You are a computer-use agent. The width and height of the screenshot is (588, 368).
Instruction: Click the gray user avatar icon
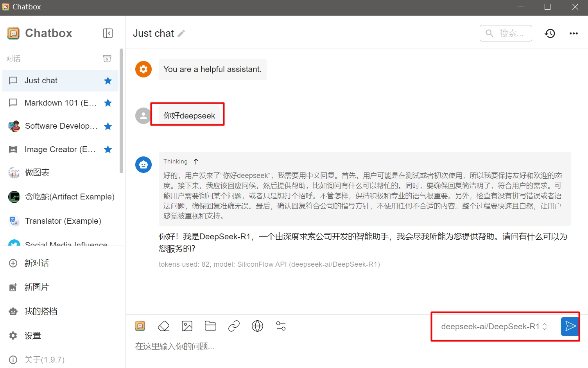(143, 116)
